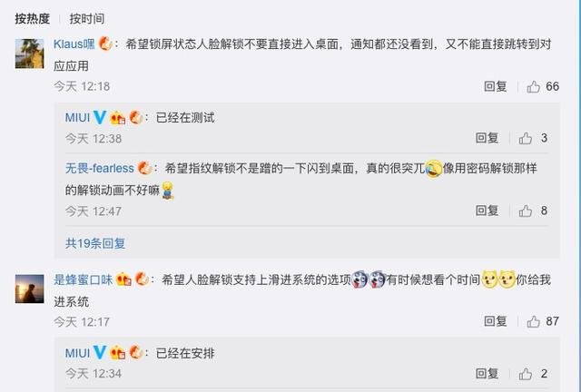This screenshot has width=581, height=392.
Task: Click the verified V badge beside MIUI 已经在测试
Action: pos(100,117)
